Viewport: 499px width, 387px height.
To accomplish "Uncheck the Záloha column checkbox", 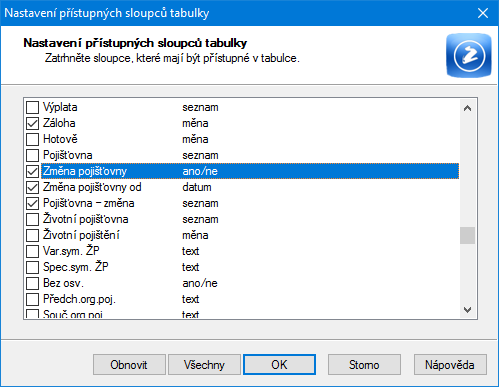I will [x=32, y=124].
